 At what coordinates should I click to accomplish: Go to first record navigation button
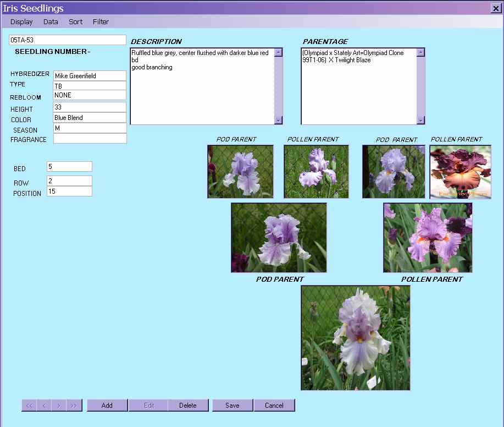click(x=29, y=406)
